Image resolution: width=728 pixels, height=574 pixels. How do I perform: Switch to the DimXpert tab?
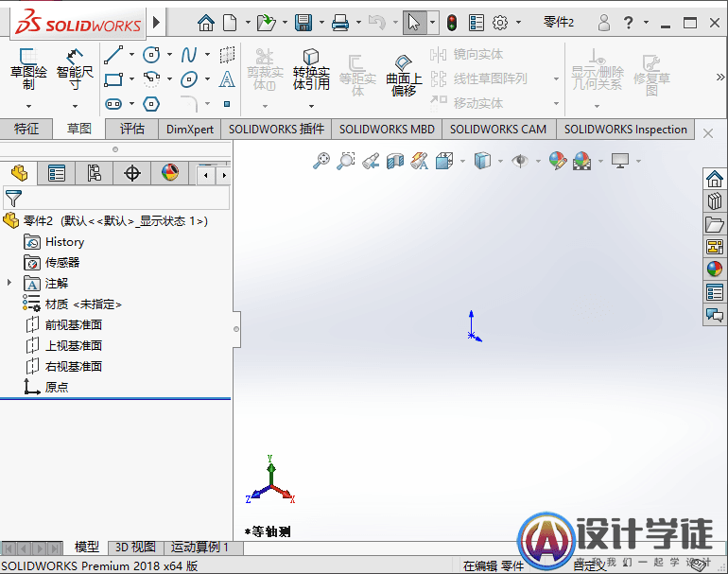190,130
